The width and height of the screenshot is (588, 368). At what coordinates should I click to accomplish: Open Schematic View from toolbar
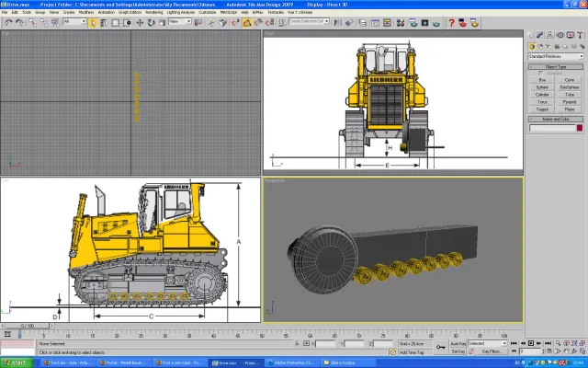click(x=387, y=23)
